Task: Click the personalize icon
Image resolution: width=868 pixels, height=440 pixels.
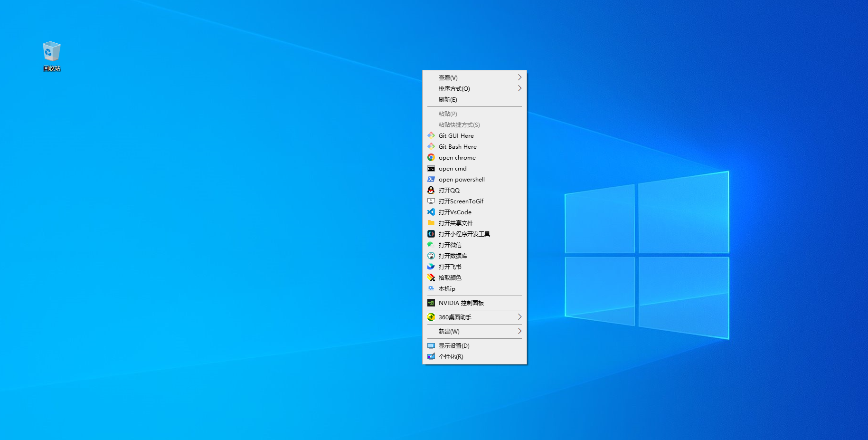Action: pos(431,356)
